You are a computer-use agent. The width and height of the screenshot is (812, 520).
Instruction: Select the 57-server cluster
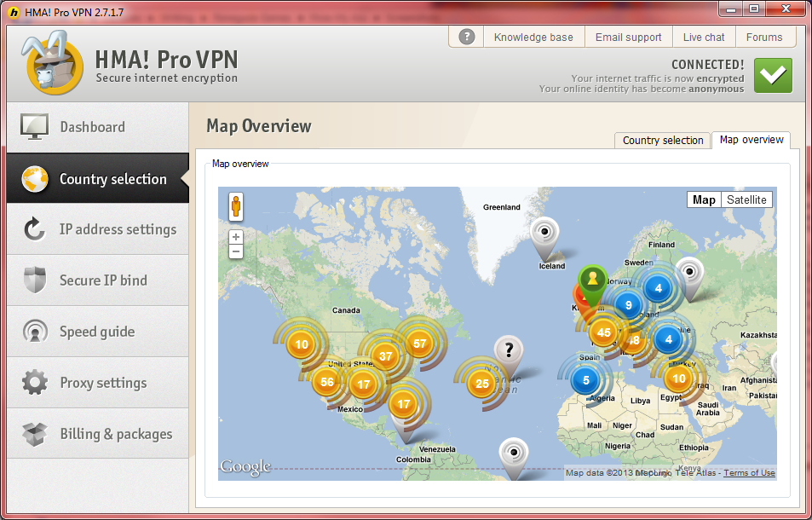point(419,344)
